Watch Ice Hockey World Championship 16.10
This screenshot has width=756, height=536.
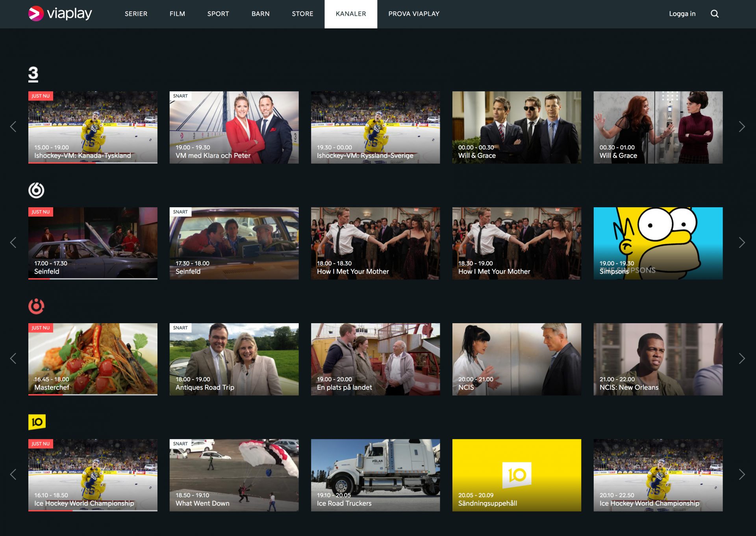(93, 475)
